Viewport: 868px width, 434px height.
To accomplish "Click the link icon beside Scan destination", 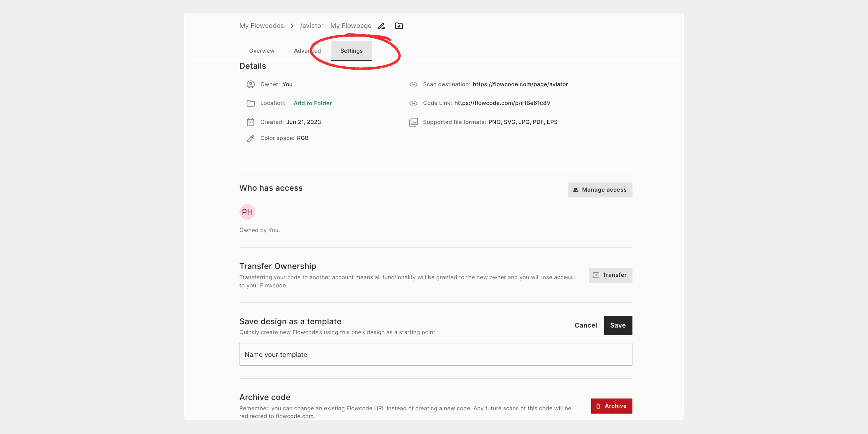I will [x=413, y=84].
